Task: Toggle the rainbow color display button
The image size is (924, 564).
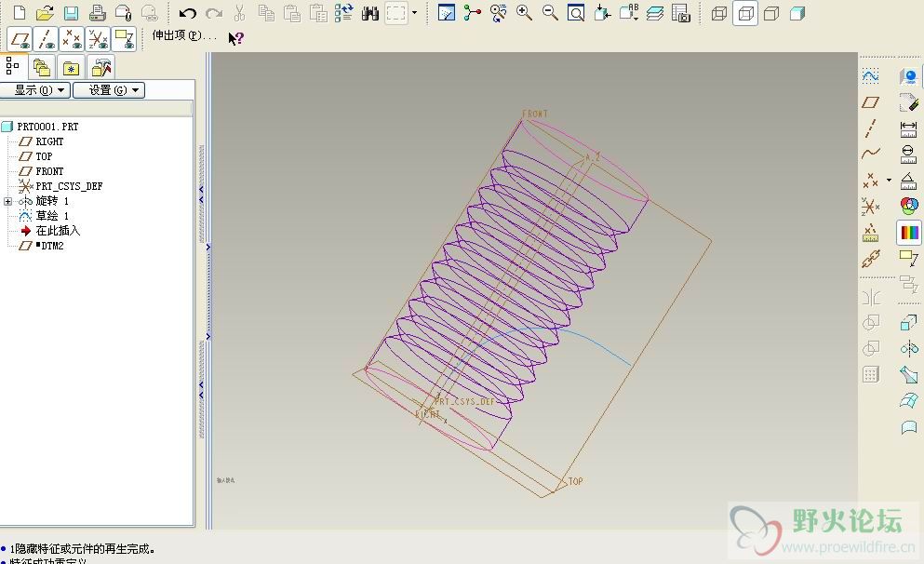Action: 909,232
